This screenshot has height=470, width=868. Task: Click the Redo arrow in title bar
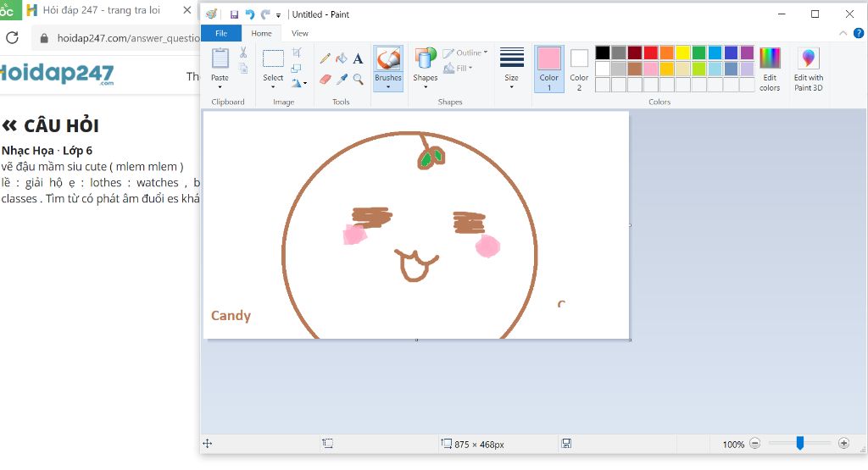point(265,14)
